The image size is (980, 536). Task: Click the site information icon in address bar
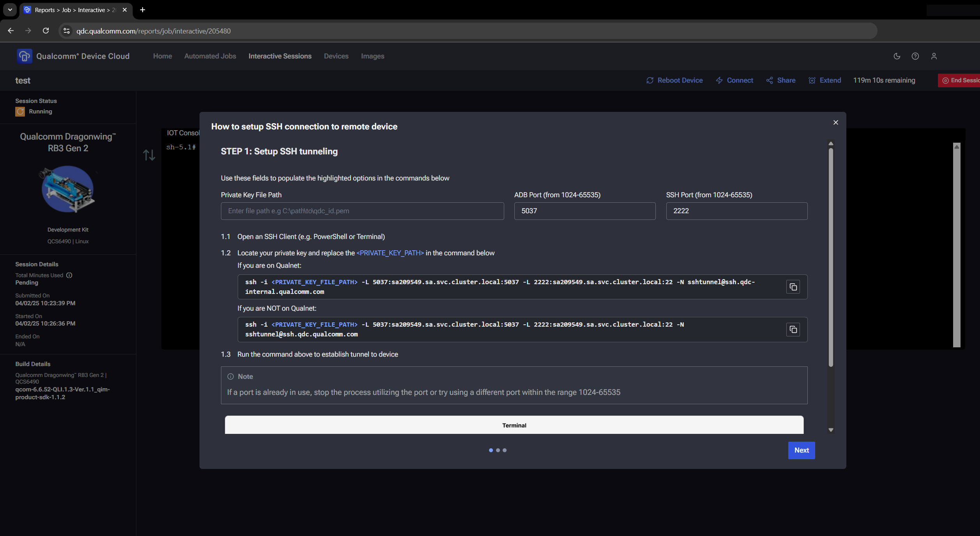pos(67,31)
